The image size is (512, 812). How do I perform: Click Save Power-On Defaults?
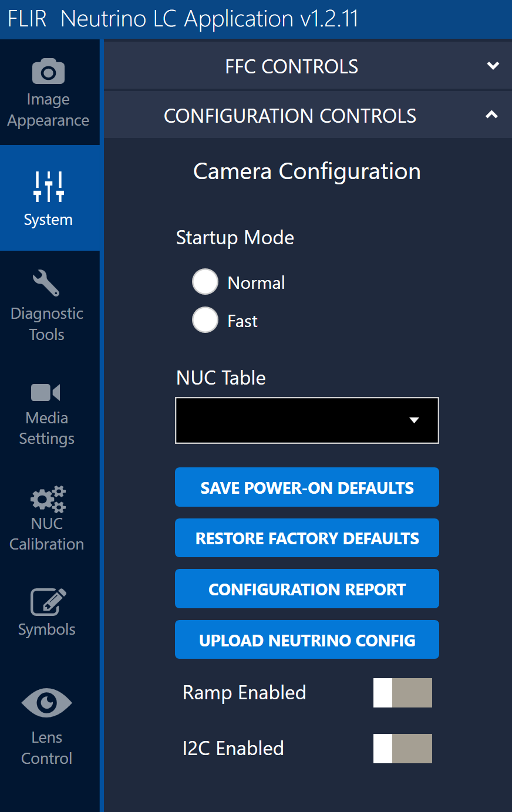click(306, 487)
